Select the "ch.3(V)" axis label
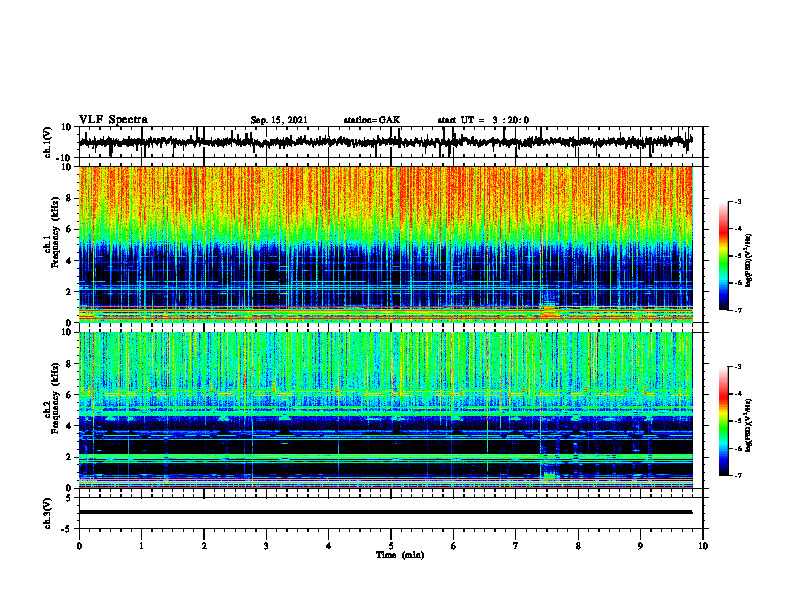This screenshot has height=612, width=792. [48, 513]
